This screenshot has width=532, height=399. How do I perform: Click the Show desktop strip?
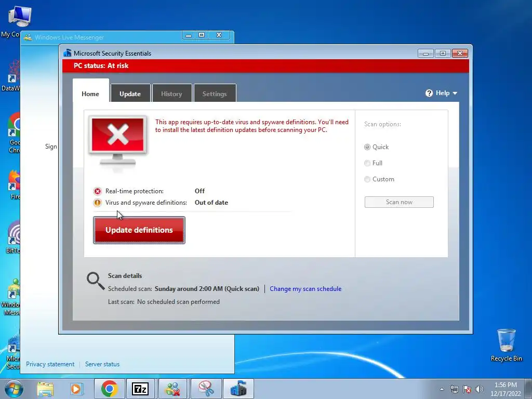point(529,389)
